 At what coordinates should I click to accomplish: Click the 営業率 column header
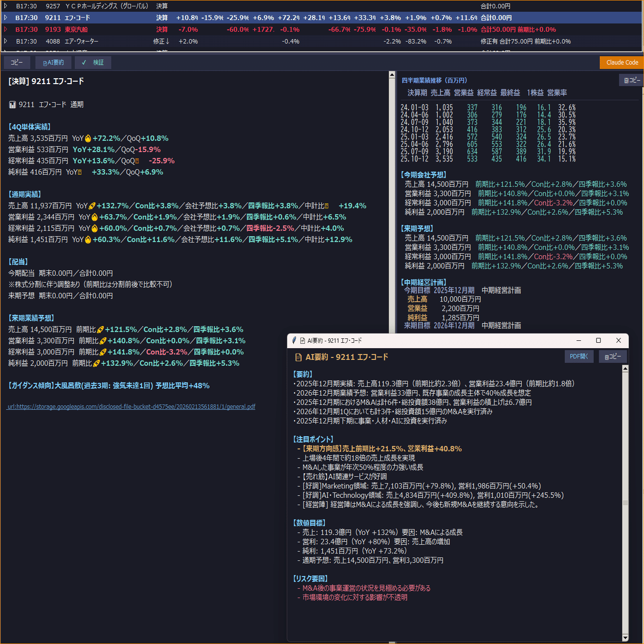click(x=557, y=92)
